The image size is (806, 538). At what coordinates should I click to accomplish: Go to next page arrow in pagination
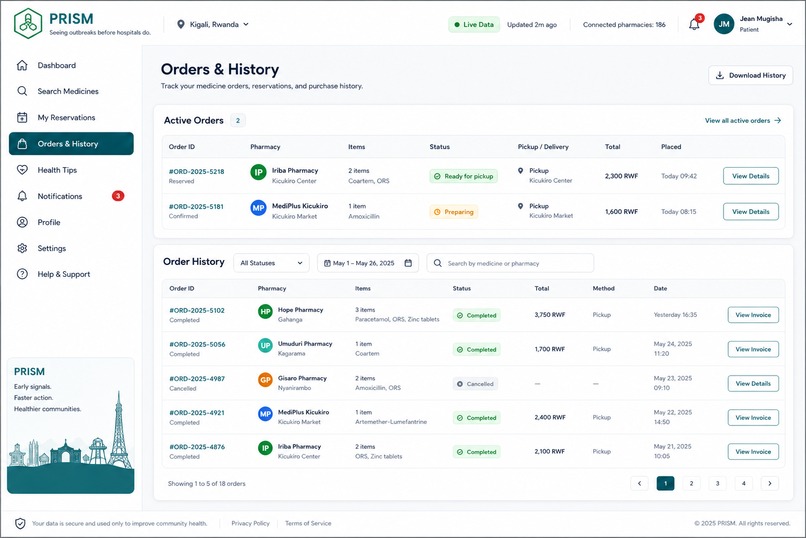(x=770, y=483)
